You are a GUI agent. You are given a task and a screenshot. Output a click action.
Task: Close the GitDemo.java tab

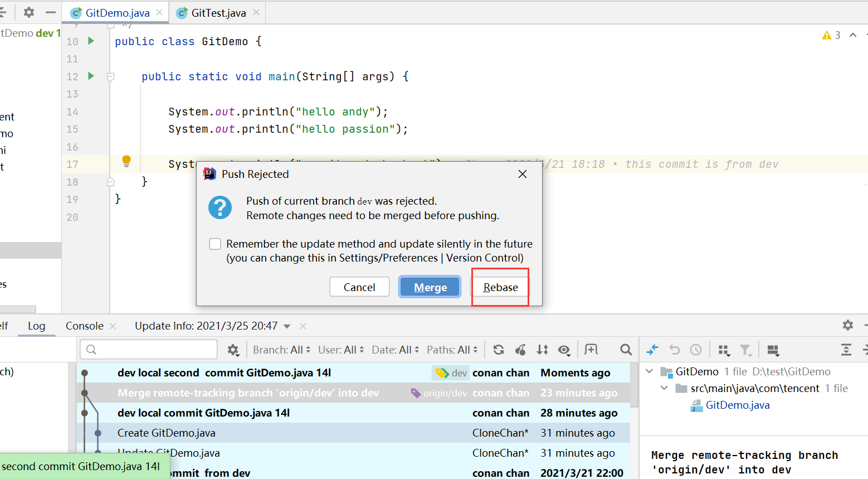point(159,12)
